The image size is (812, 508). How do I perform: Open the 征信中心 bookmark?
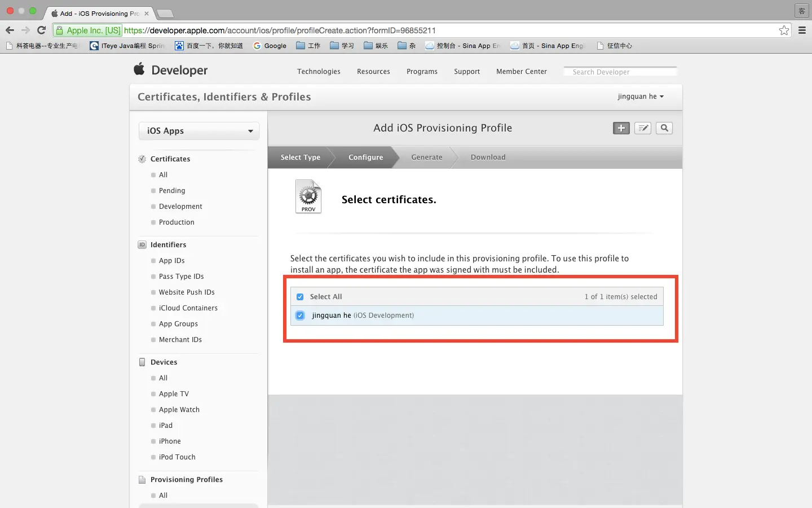point(615,46)
